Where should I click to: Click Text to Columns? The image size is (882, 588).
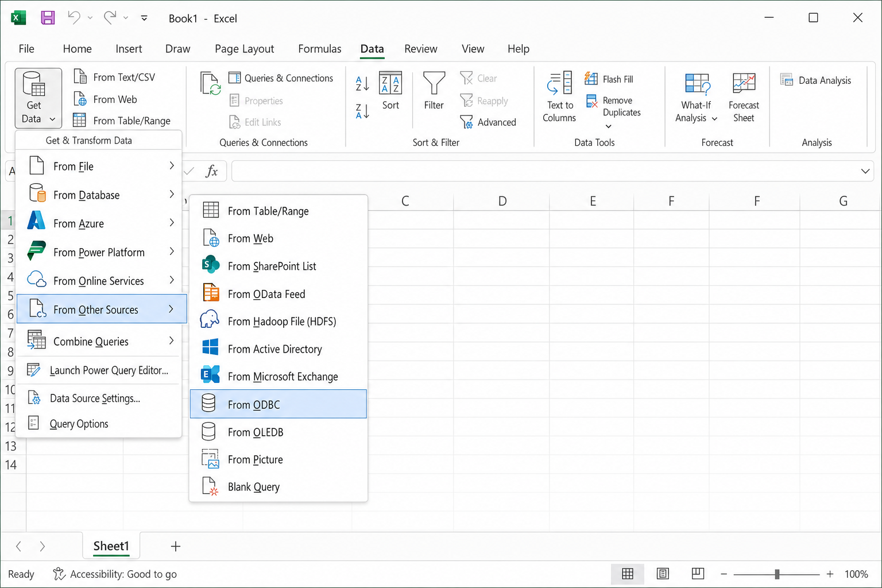[x=559, y=96]
